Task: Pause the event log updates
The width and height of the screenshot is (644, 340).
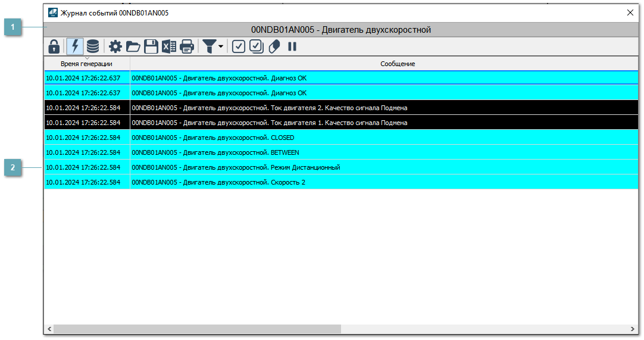Action: tap(292, 46)
